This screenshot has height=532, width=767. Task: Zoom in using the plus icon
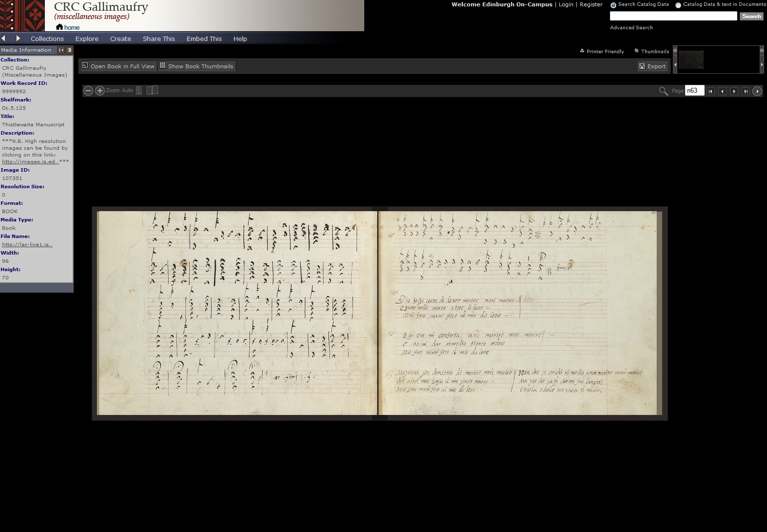click(100, 91)
